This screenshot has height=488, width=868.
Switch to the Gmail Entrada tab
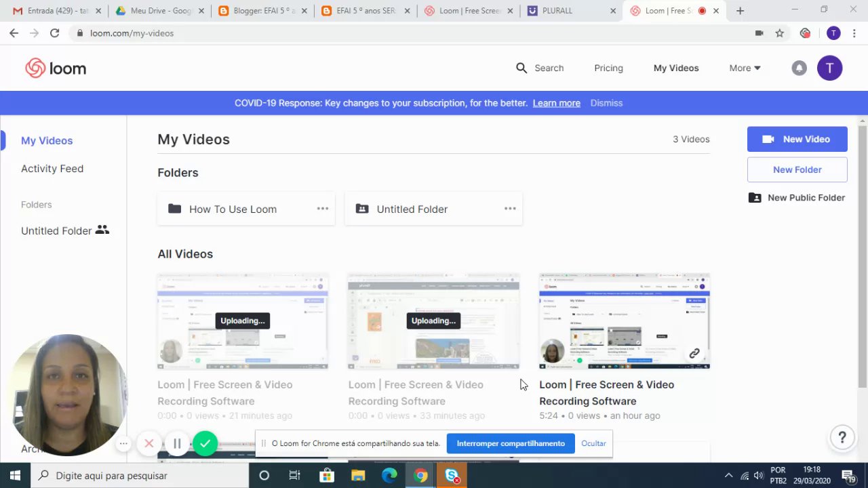pos(52,11)
